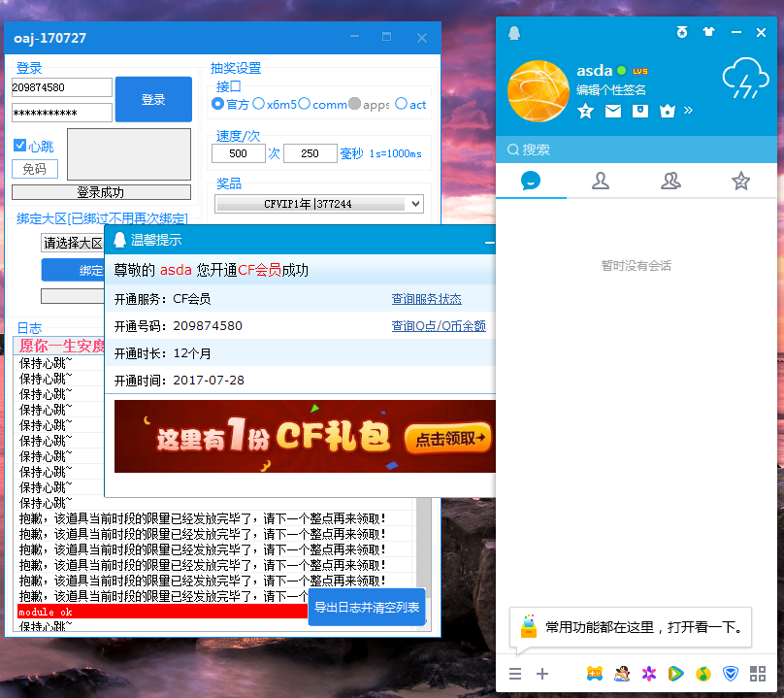Open the QQ Music icon
Image resolution: width=784 pixels, height=698 pixels.
(703, 674)
